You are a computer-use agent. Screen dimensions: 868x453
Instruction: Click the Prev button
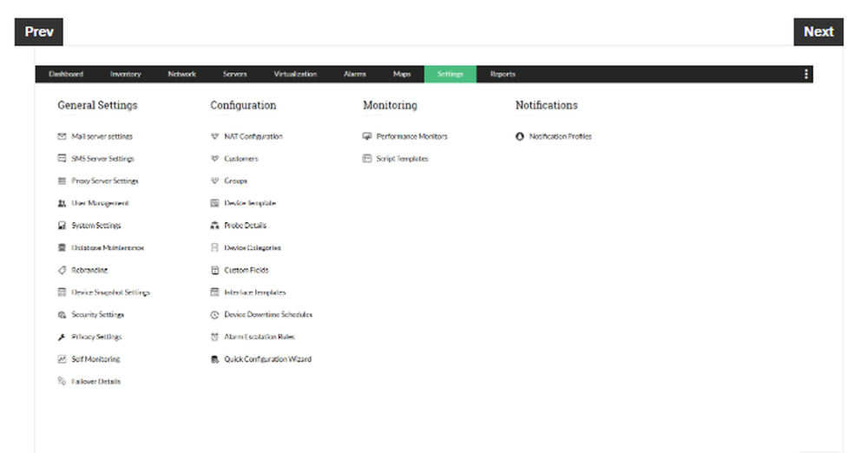pos(39,31)
